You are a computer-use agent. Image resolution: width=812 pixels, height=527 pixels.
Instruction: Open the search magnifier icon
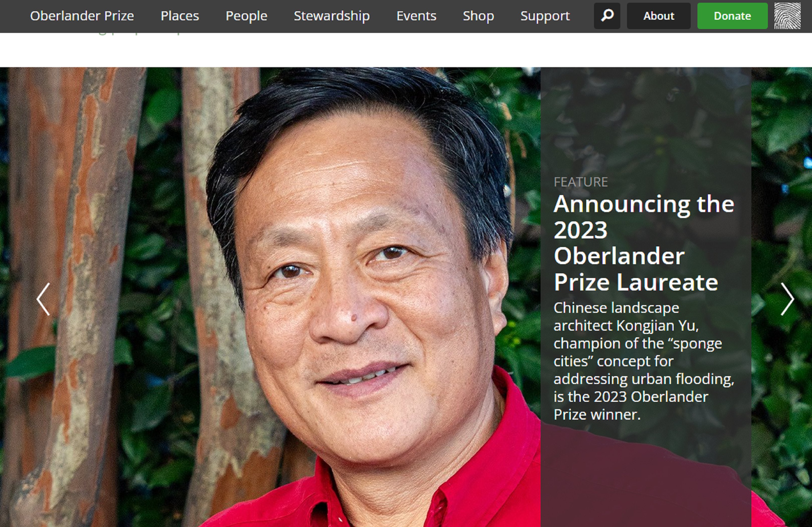tap(607, 16)
